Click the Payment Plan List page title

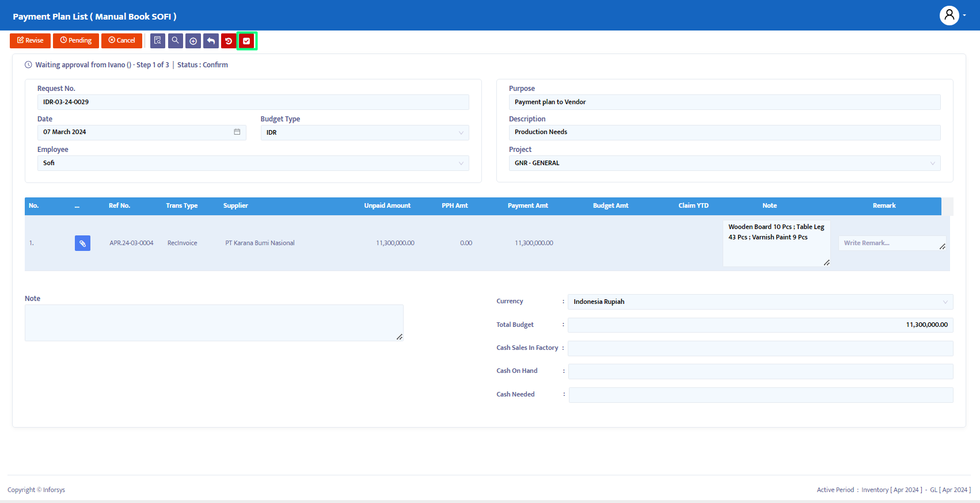[x=94, y=16]
